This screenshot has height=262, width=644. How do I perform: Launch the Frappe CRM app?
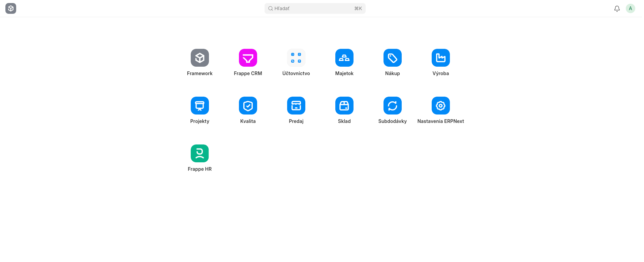(x=248, y=58)
